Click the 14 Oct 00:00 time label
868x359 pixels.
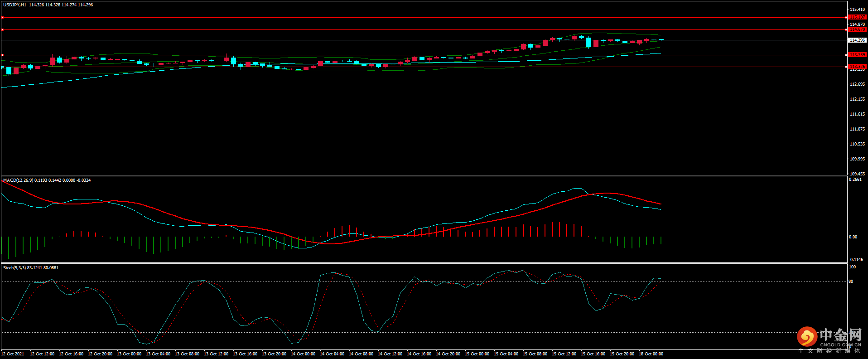pyautogui.click(x=303, y=354)
